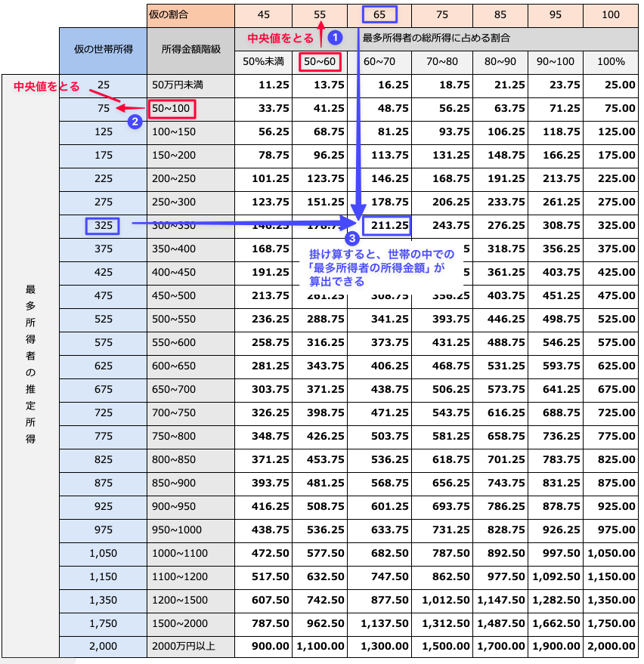Click the 2,000.00 bottom-right value cell
This screenshot has width=644, height=664.
[x=611, y=647]
